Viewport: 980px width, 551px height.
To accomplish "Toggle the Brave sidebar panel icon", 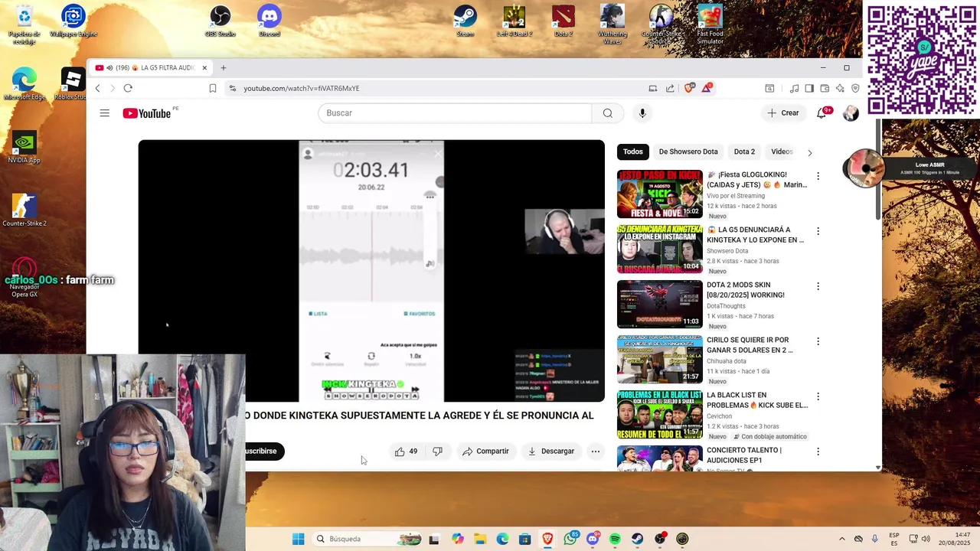I will pos(809,89).
